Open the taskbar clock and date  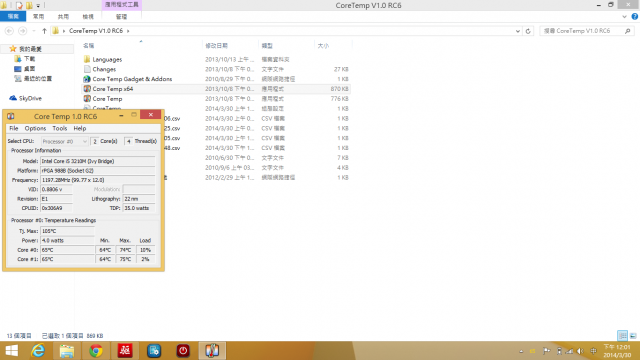tap(617, 351)
